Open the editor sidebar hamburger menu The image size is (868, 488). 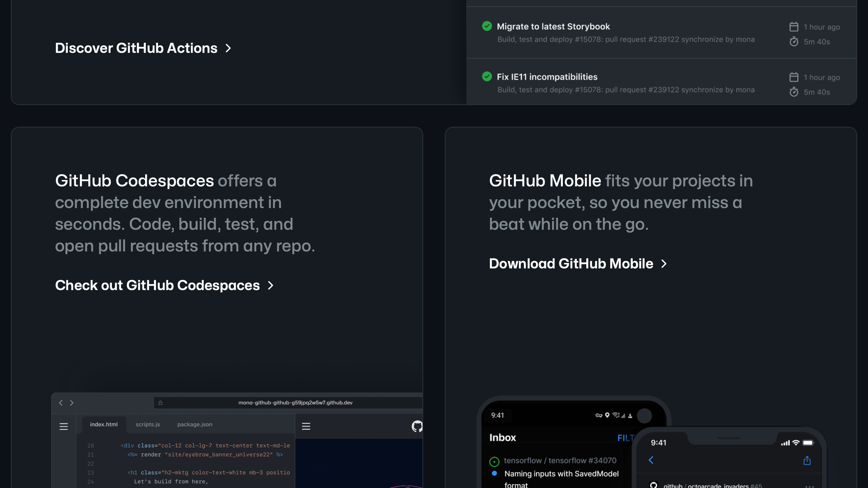(64, 426)
